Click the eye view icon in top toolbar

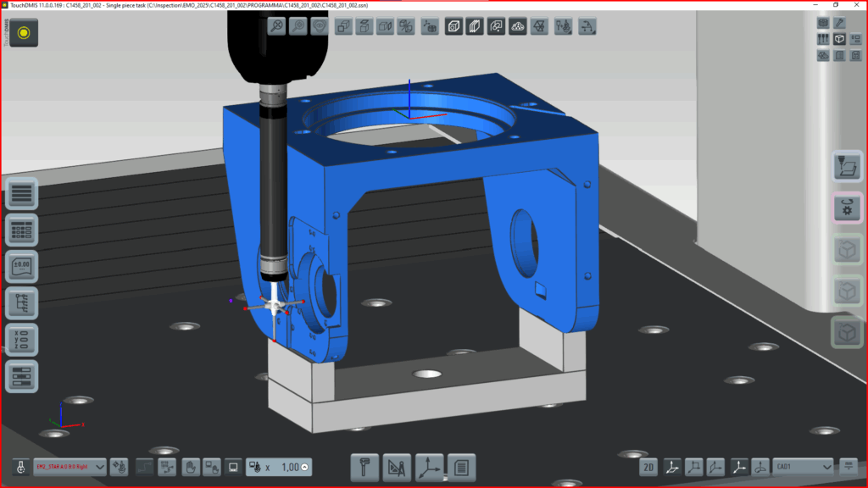320,27
